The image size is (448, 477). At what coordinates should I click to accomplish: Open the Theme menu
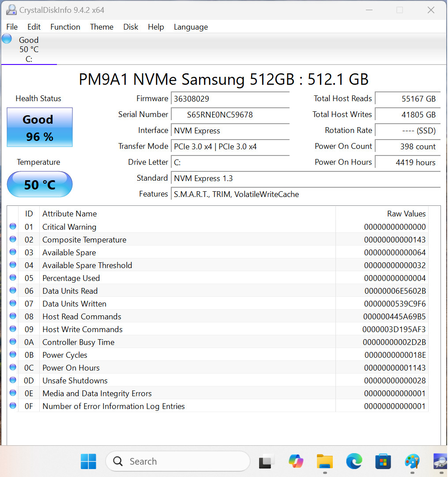pos(102,27)
